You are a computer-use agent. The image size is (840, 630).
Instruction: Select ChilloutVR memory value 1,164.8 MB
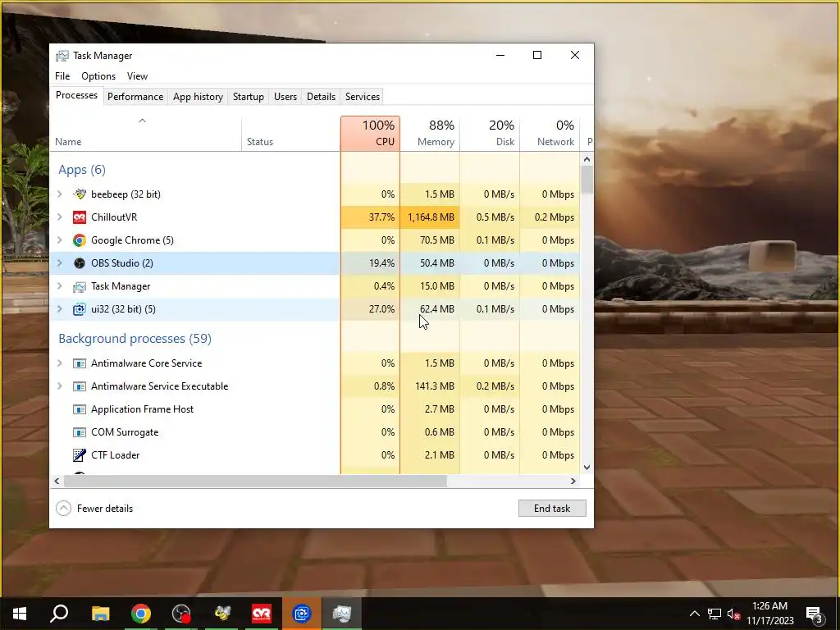[x=431, y=217]
